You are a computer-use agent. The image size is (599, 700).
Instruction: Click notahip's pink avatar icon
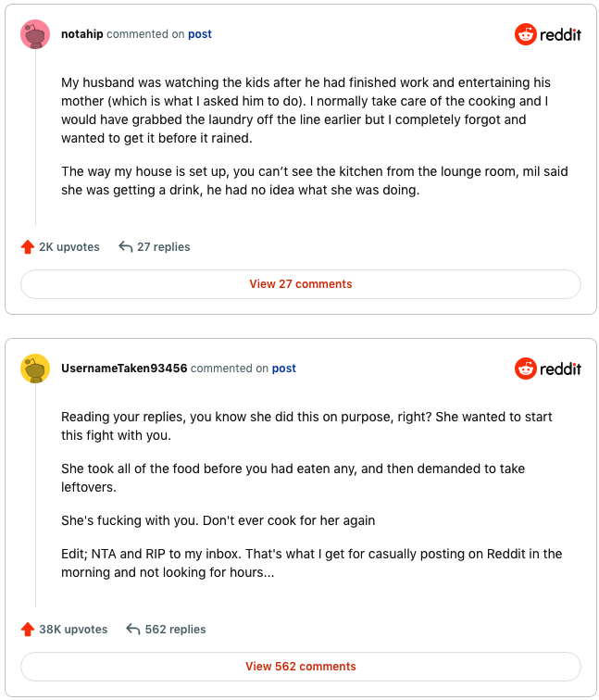pos(35,34)
